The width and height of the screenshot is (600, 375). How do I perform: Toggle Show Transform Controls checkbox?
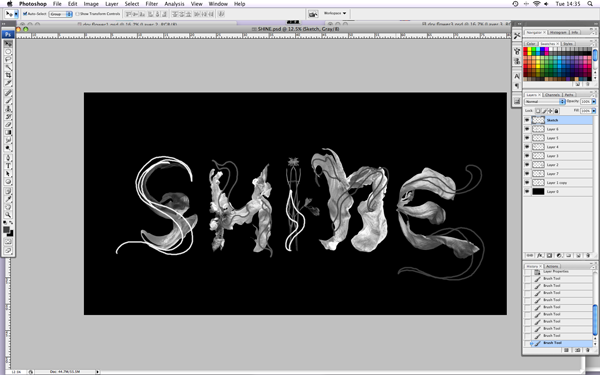pos(78,14)
